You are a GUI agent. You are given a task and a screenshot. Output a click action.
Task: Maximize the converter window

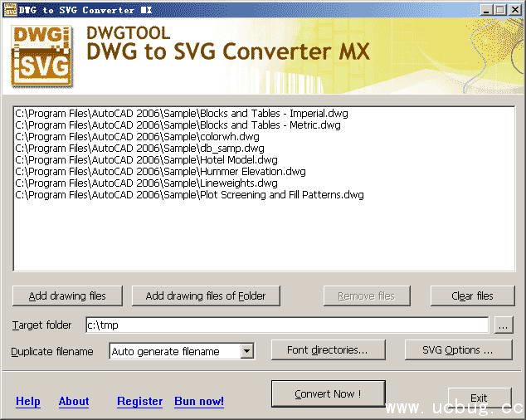point(500,9)
